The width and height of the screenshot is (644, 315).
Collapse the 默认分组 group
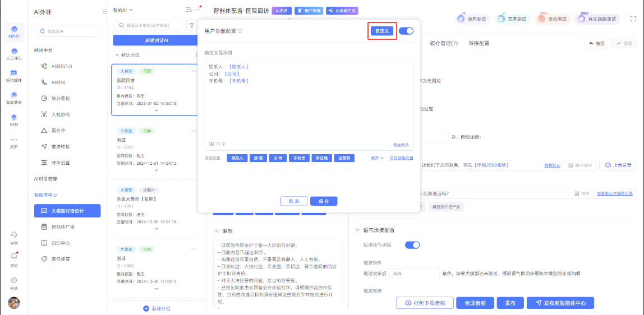pyautogui.click(x=117, y=55)
